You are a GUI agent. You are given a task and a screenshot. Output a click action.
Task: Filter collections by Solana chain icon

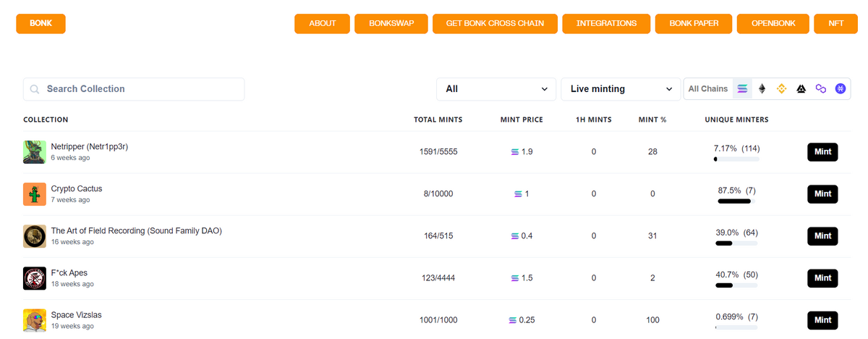tap(743, 89)
